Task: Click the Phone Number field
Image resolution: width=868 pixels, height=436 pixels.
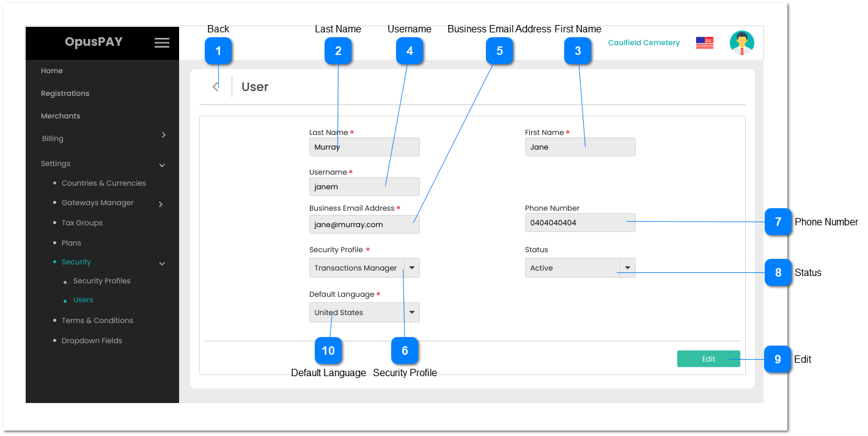Action: click(579, 223)
